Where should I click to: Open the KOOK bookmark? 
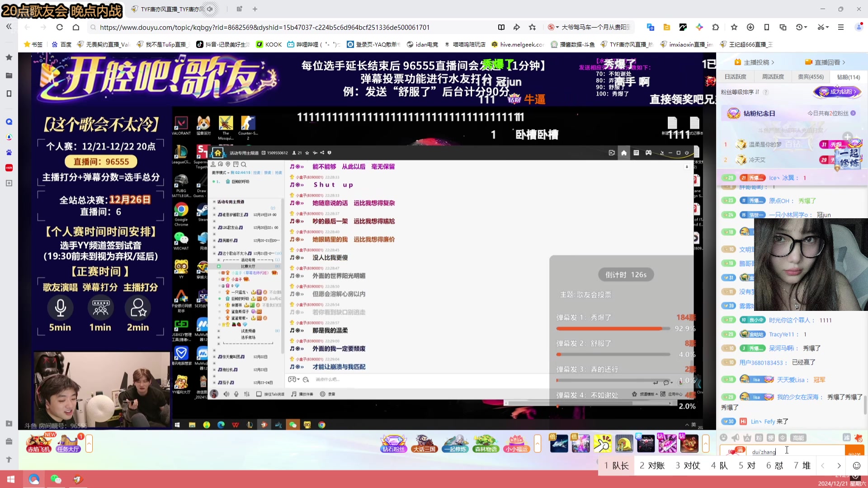[269, 44]
